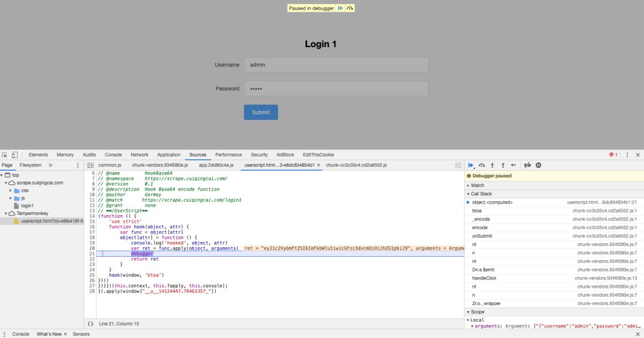Select the inspect element cursor icon
Image resolution: width=644 pixels, height=338 pixels.
[x=5, y=155]
